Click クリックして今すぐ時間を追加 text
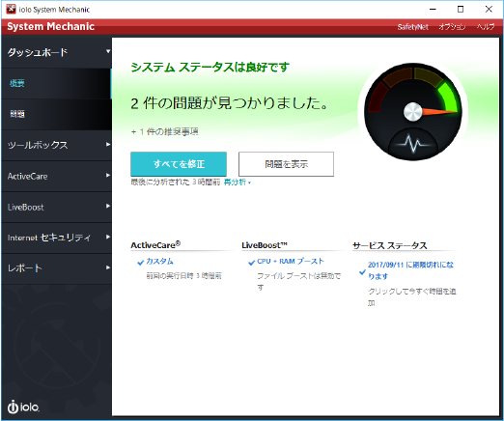Viewport: 504px width, 421px height. (412, 296)
